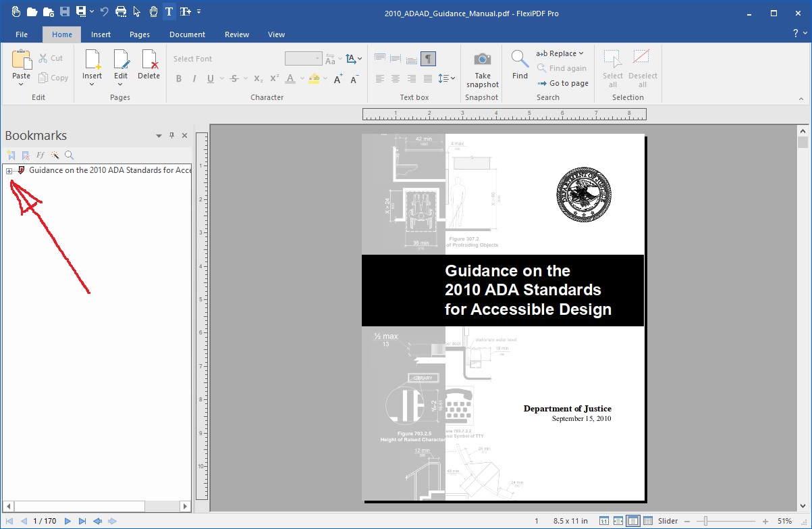This screenshot has height=529, width=812.
Task: Click the zoom in plus button
Action: click(765, 521)
